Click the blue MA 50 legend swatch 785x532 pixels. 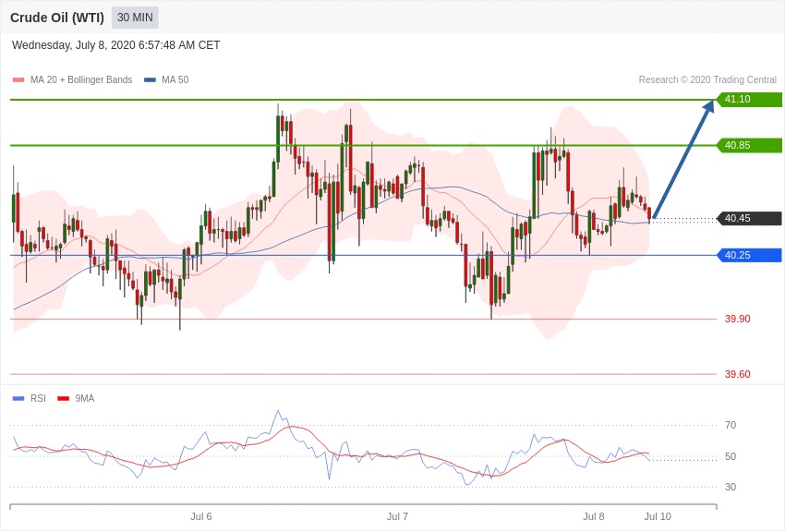(150, 80)
